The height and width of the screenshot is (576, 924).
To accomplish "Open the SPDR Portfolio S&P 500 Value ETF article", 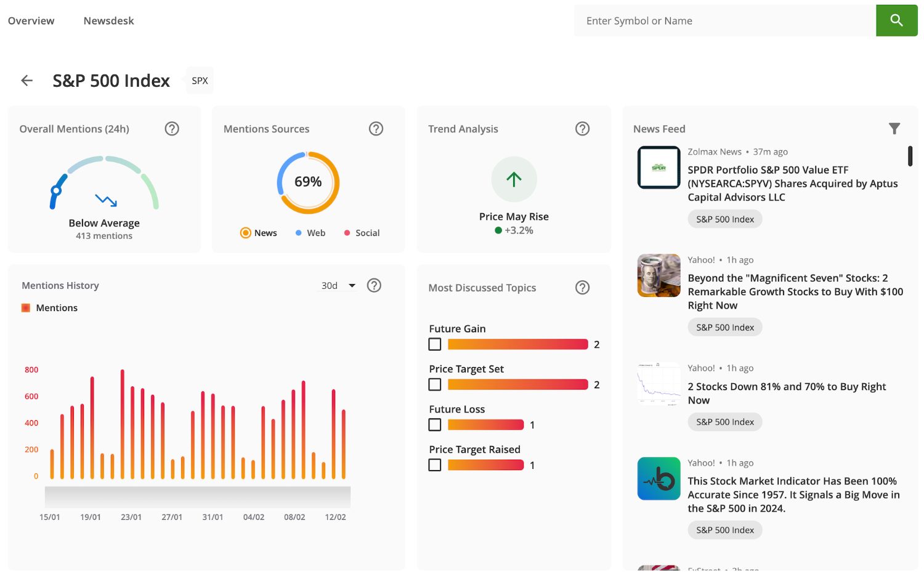I will tap(792, 184).
